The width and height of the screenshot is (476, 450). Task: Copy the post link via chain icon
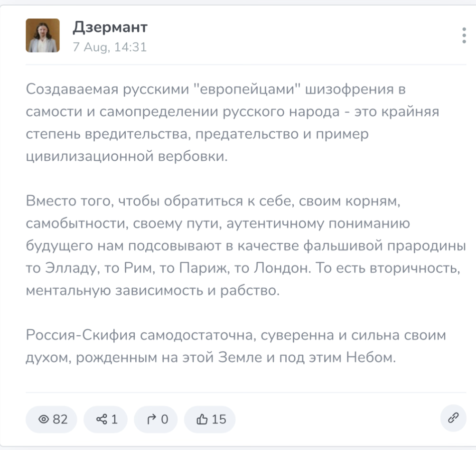coord(453,418)
